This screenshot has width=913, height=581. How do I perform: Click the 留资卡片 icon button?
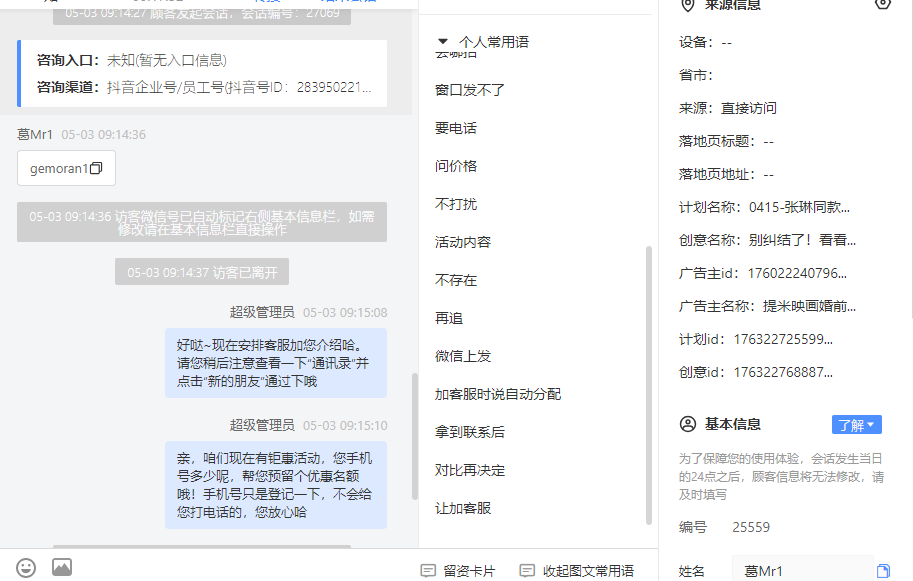(x=458, y=571)
